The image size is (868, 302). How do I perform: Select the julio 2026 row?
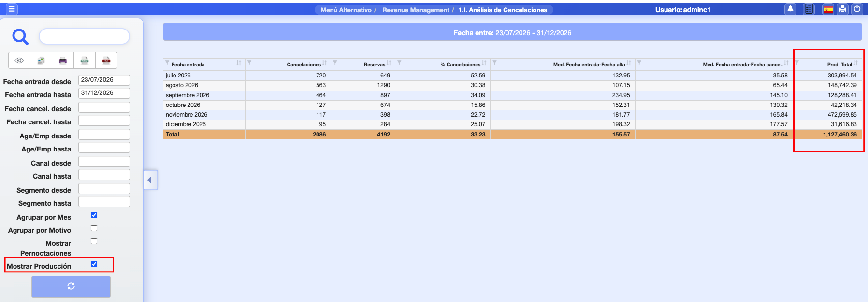pos(512,75)
